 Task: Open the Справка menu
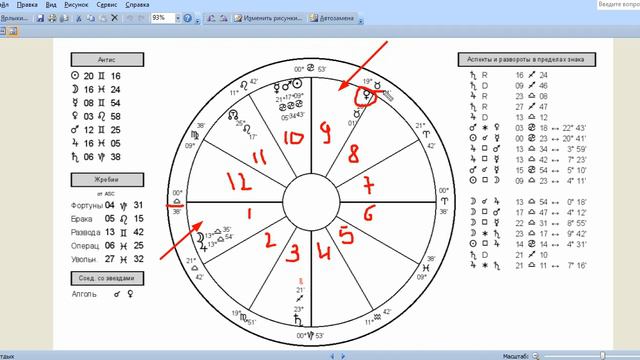click(137, 5)
